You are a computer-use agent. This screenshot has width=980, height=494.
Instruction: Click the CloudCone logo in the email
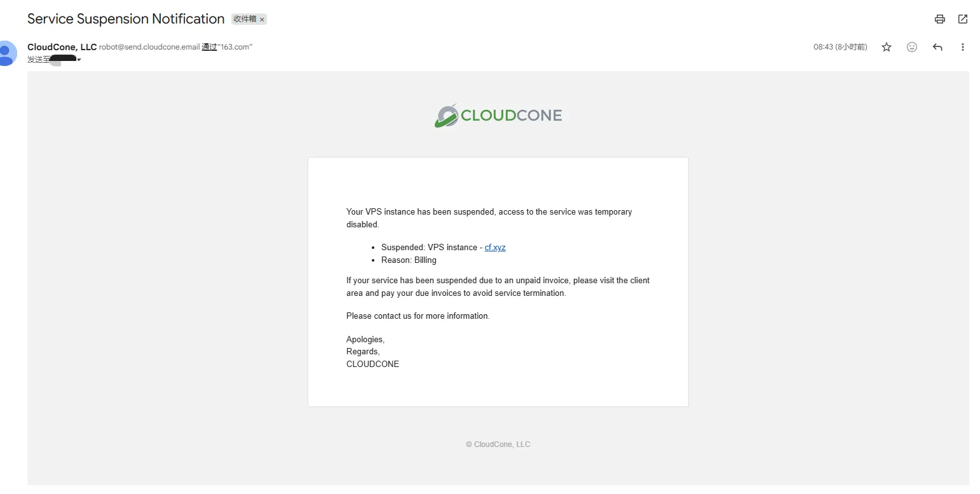point(498,116)
